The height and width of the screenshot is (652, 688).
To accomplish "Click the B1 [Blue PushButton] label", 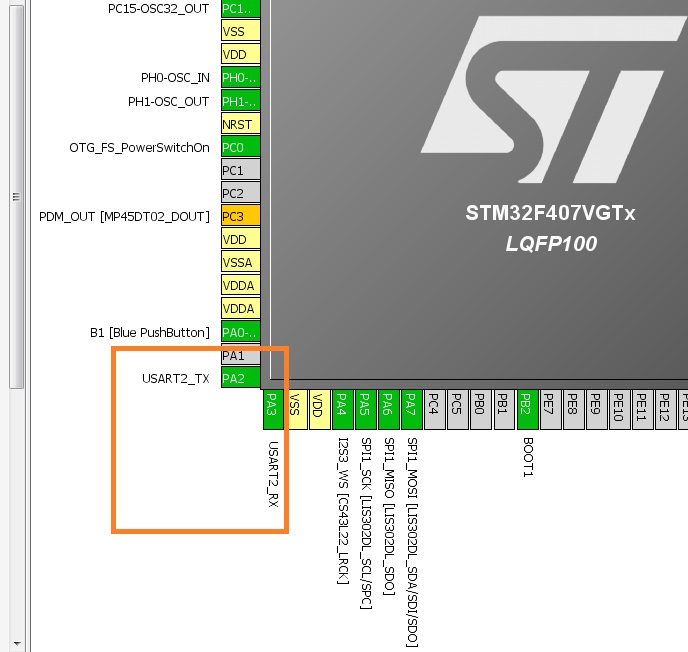I will [x=150, y=333].
